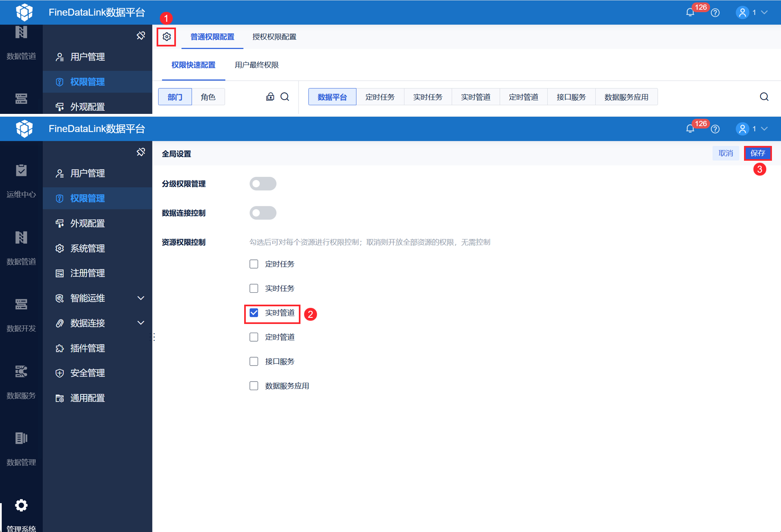
Task: Select 数据平台 permission tab
Action: pos(332,97)
